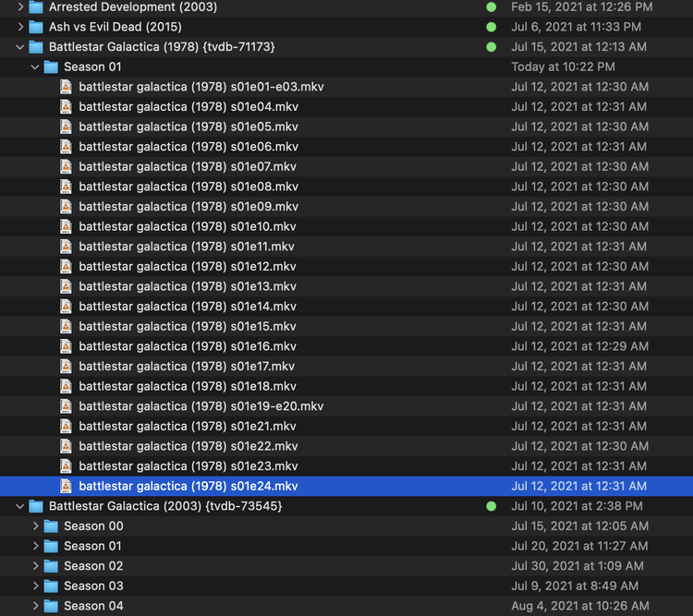The width and height of the screenshot is (693, 616).
Task: Click the VLC icon of s01e08.mkv
Action: 66,187
